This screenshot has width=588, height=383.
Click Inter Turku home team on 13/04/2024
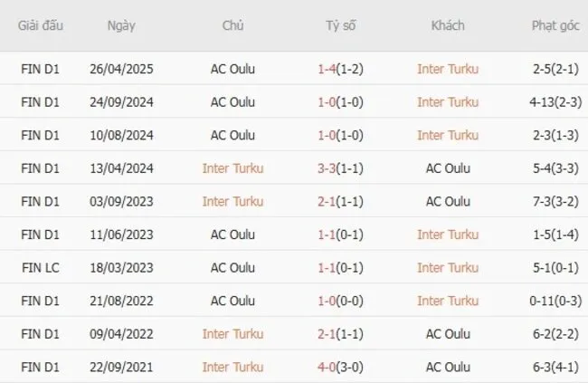pyautogui.click(x=232, y=168)
